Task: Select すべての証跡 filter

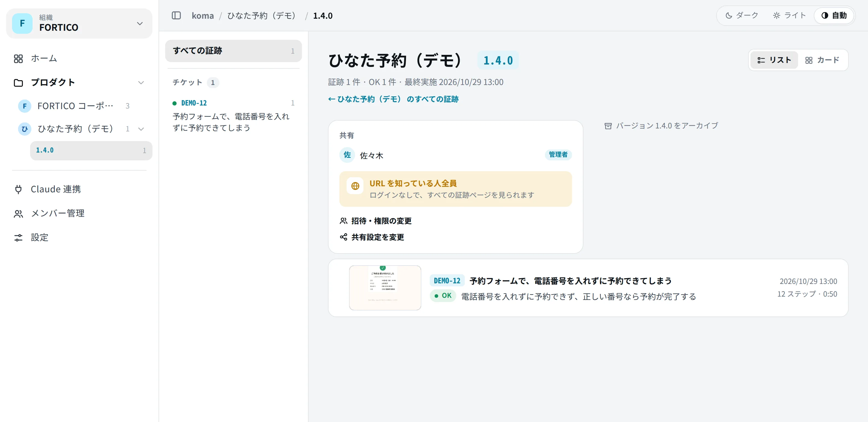Action: [233, 51]
